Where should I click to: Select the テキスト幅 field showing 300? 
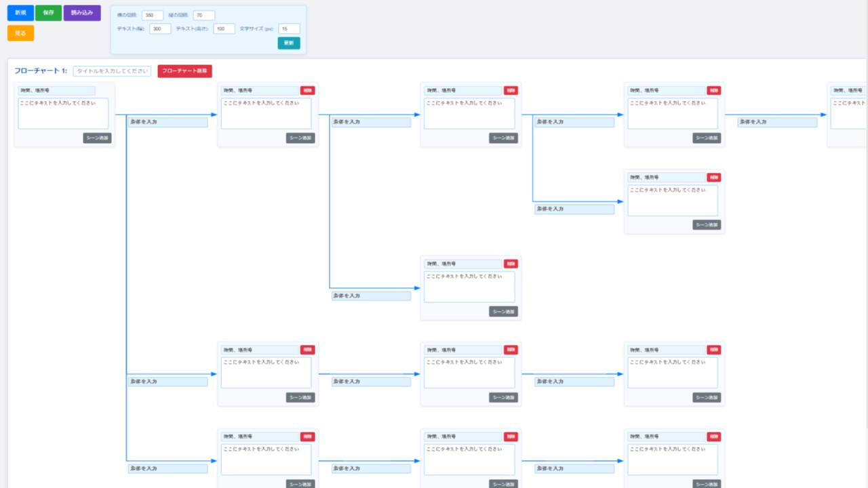(x=160, y=29)
